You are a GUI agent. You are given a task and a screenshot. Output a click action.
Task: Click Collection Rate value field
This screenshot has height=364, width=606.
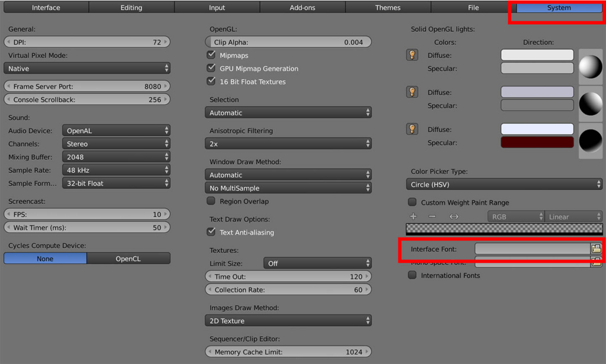288,289
